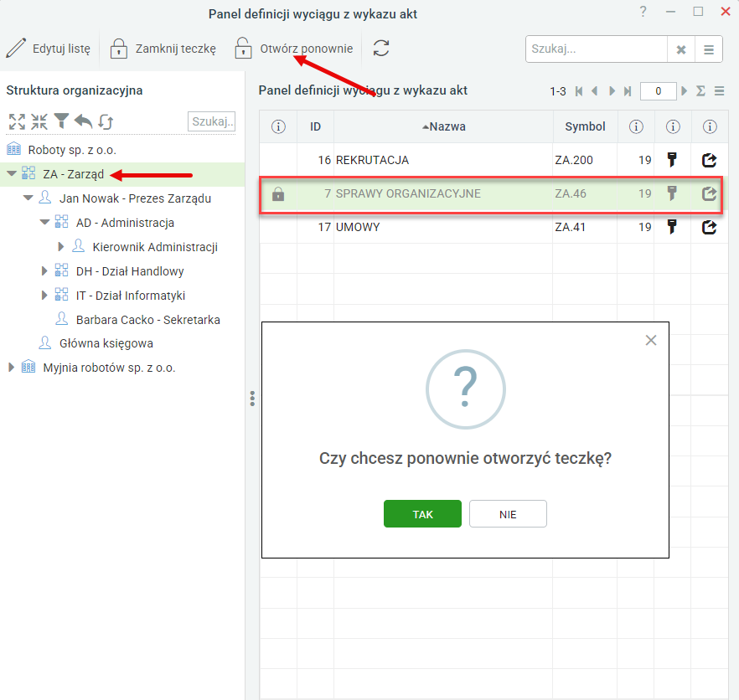Click the info header icon right of Symbol
This screenshot has height=700, width=739.
636,126
